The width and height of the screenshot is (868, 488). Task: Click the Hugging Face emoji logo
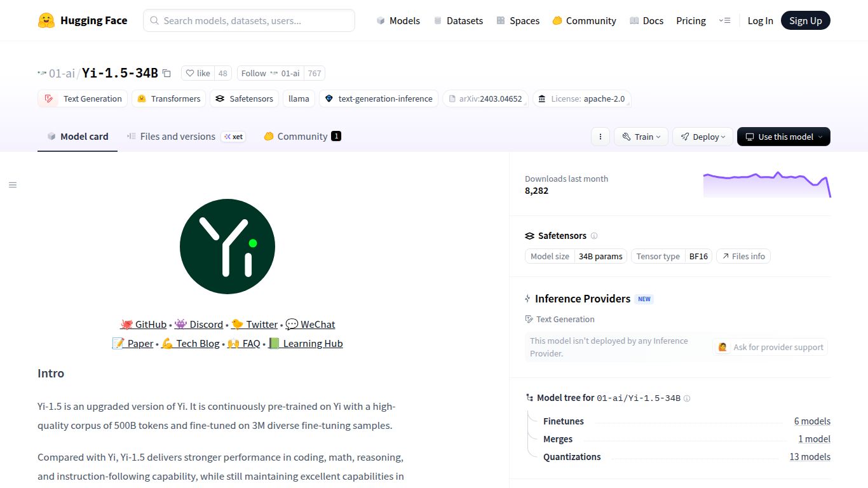pyautogui.click(x=46, y=20)
